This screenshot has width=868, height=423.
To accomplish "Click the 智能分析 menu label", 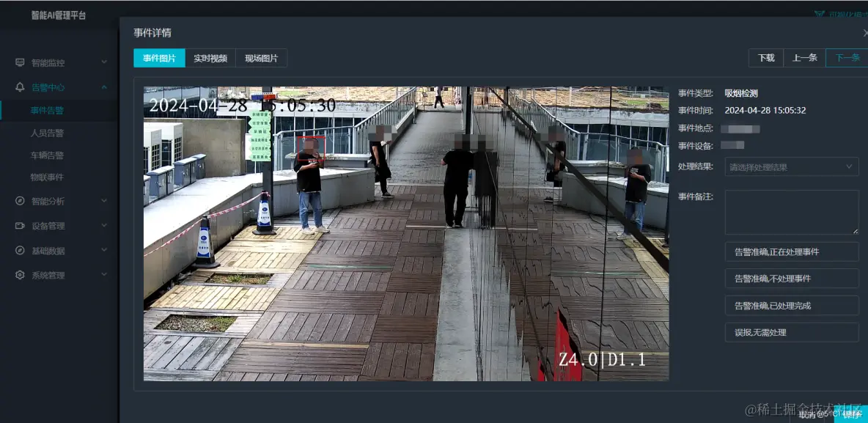I will (48, 201).
